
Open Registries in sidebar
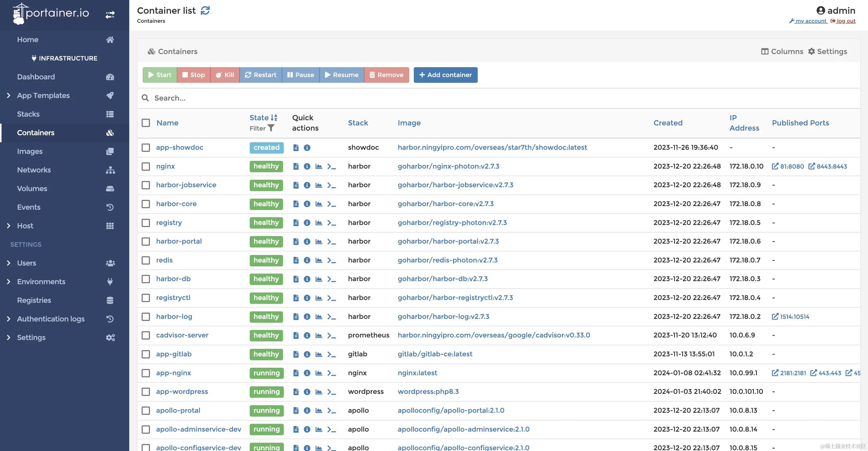pyautogui.click(x=65, y=300)
